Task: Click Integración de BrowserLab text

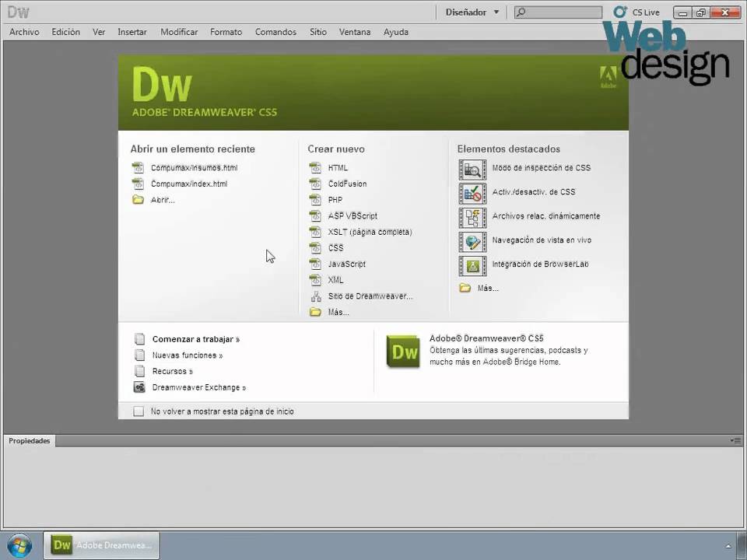Action: coord(540,264)
